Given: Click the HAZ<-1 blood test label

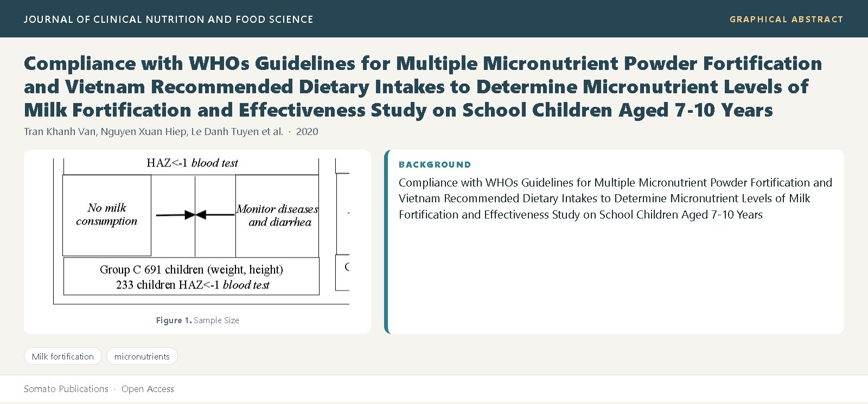Looking at the screenshot, I should point(192,163).
